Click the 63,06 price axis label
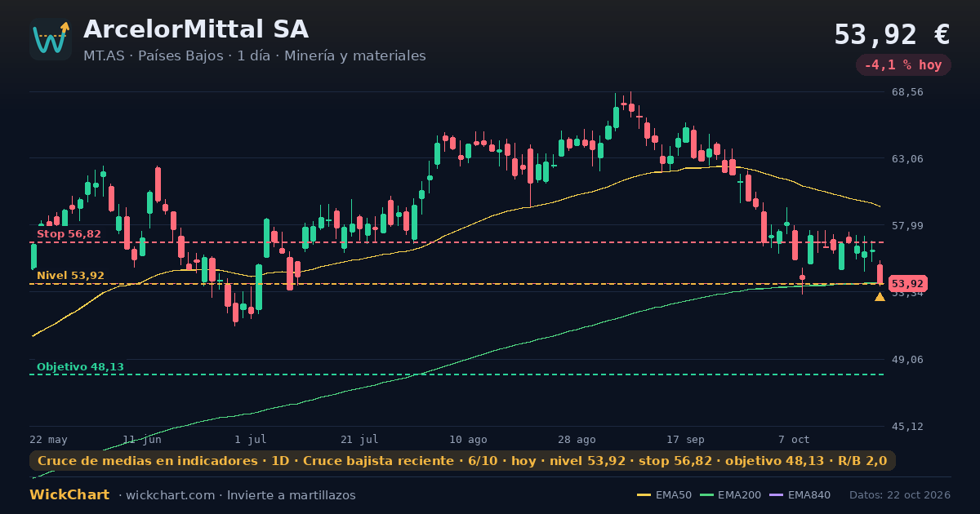Image resolution: width=980 pixels, height=514 pixels. (907, 159)
